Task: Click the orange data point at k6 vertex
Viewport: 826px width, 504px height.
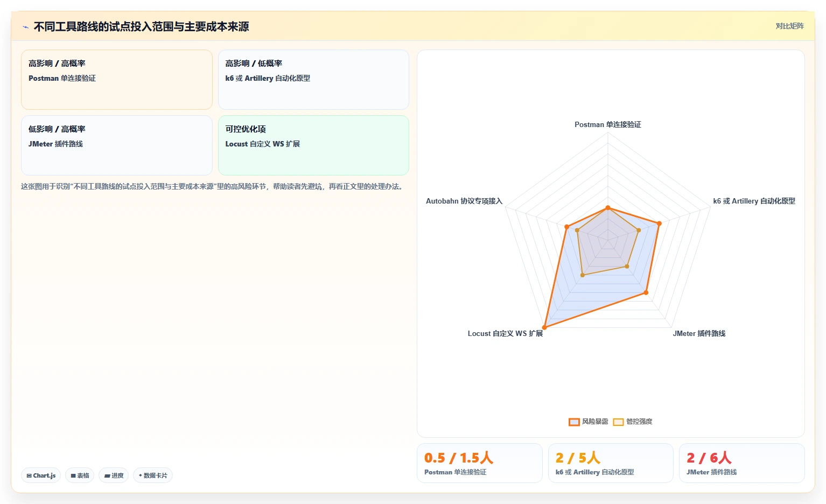Action: point(659,223)
